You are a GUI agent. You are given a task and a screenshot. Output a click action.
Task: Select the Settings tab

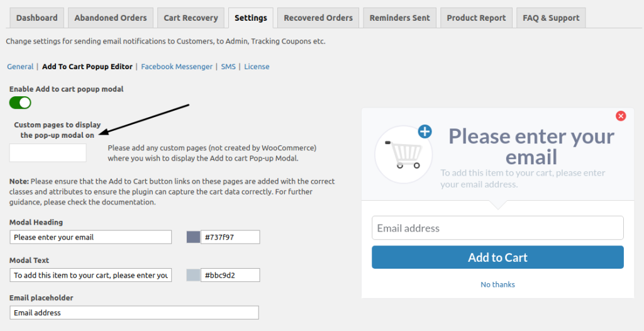250,18
